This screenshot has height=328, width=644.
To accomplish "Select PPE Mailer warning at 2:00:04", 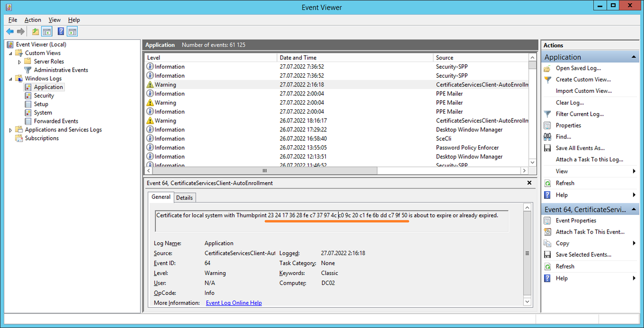I will click(x=336, y=102).
